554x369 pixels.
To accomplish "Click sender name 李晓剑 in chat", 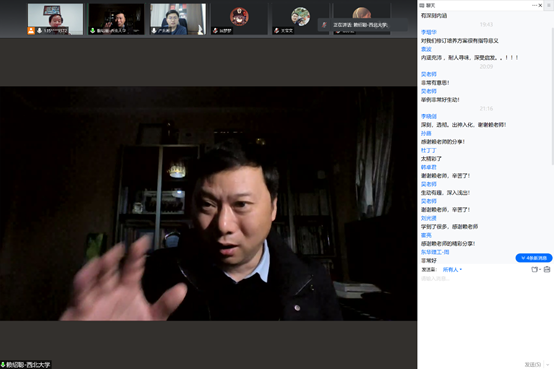I will (x=429, y=116).
